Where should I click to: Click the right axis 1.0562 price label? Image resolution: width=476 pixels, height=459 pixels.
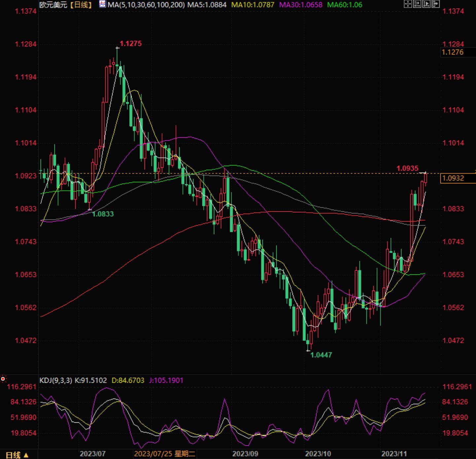(x=453, y=307)
